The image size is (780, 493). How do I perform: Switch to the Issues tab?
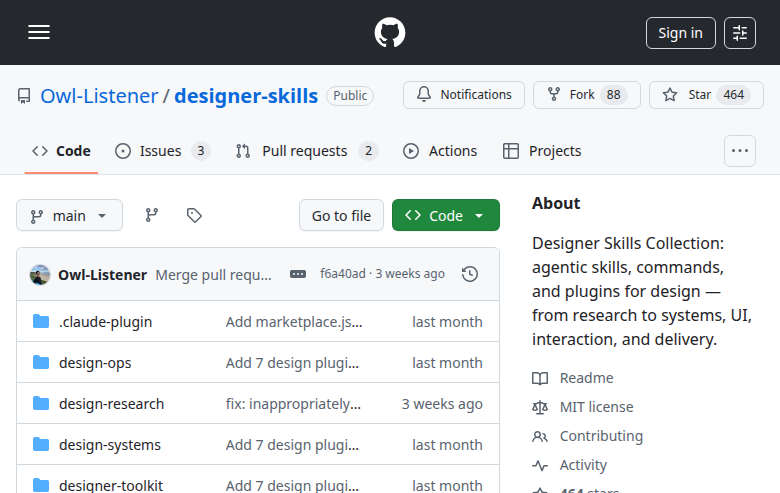(x=162, y=151)
